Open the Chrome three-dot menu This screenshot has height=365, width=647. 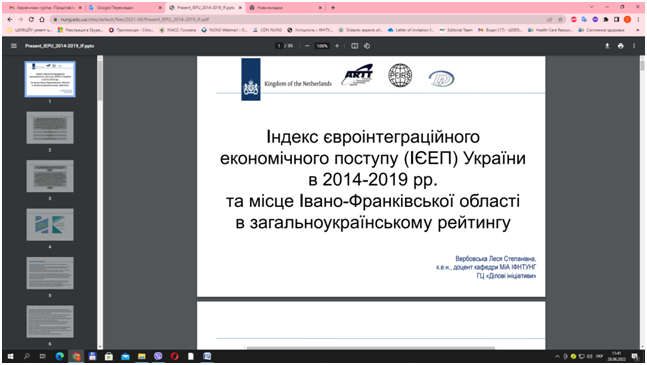[x=638, y=19]
